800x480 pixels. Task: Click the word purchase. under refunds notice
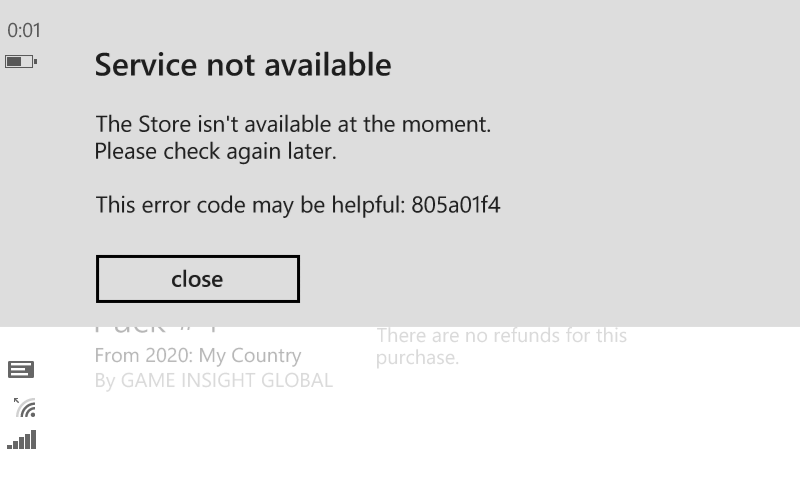pyautogui.click(x=417, y=358)
